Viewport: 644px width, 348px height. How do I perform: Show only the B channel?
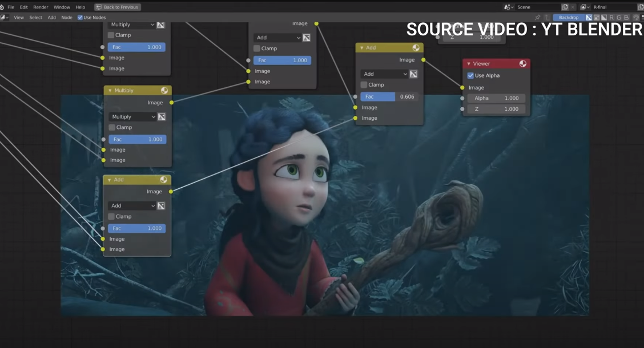tap(626, 17)
